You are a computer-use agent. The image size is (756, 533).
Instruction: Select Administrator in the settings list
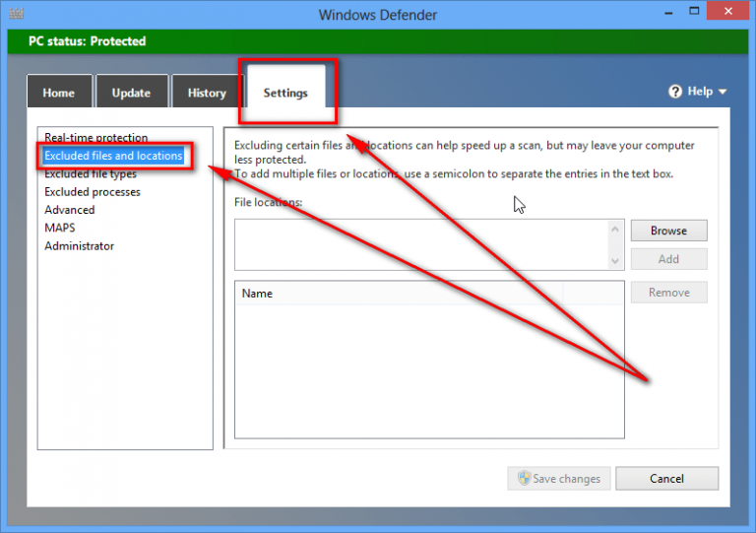pyautogui.click(x=80, y=246)
